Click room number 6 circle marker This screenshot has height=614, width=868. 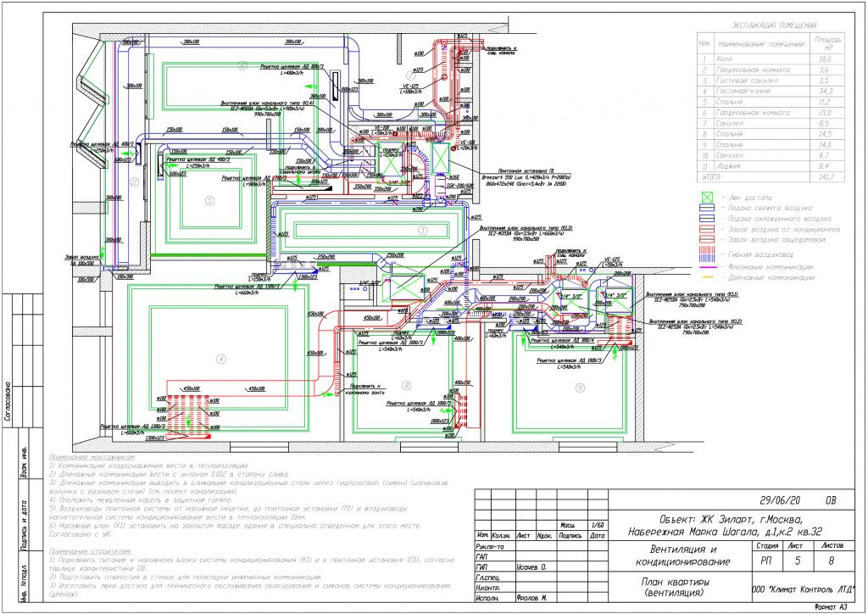[242, 64]
